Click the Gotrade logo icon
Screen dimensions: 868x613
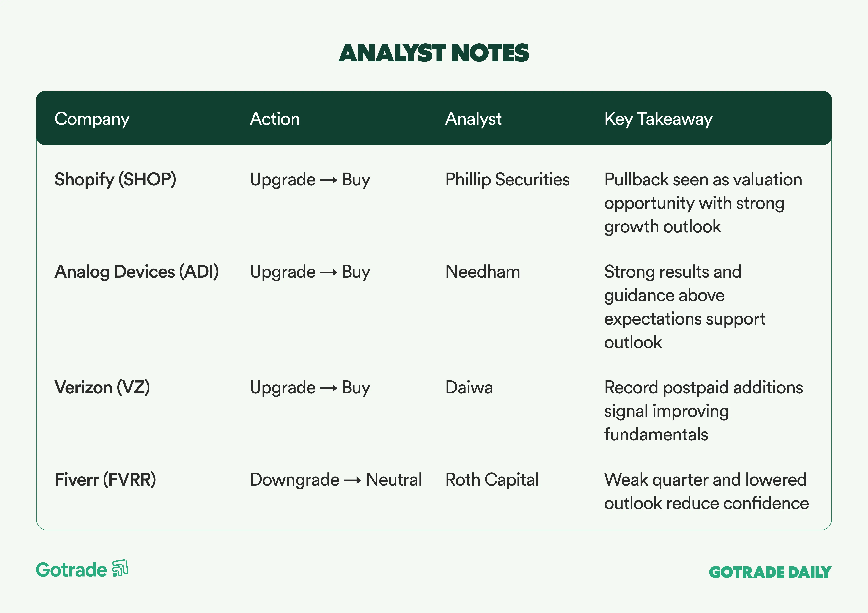pyautogui.click(x=121, y=568)
